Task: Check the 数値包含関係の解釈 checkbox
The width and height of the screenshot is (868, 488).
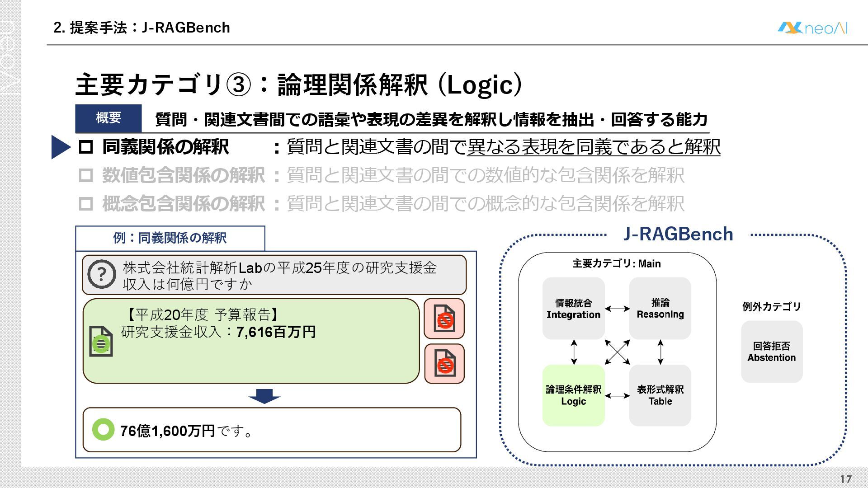Action: (86, 175)
